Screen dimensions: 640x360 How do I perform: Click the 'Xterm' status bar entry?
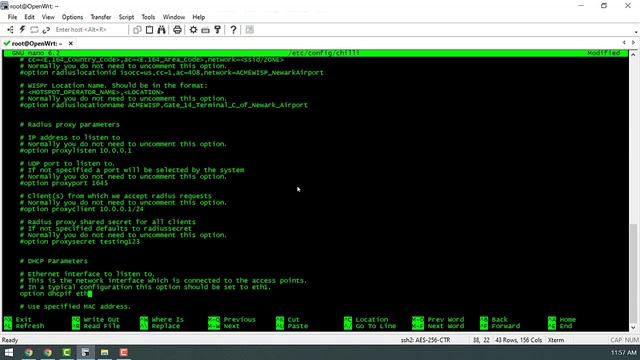coord(556,340)
